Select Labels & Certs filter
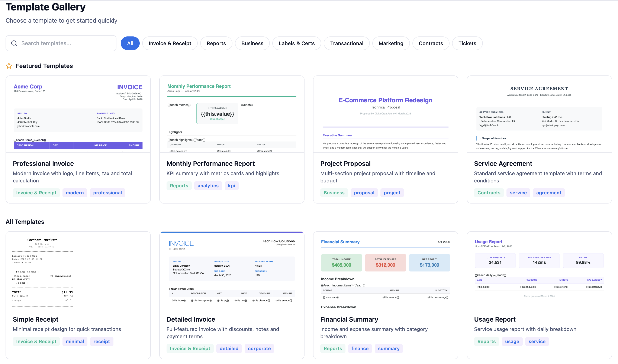The height and width of the screenshot is (364, 618). coord(296,43)
